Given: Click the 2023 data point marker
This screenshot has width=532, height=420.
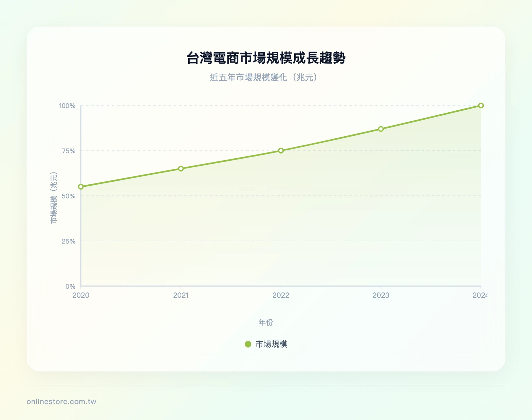Looking at the screenshot, I should click(x=381, y=128).
